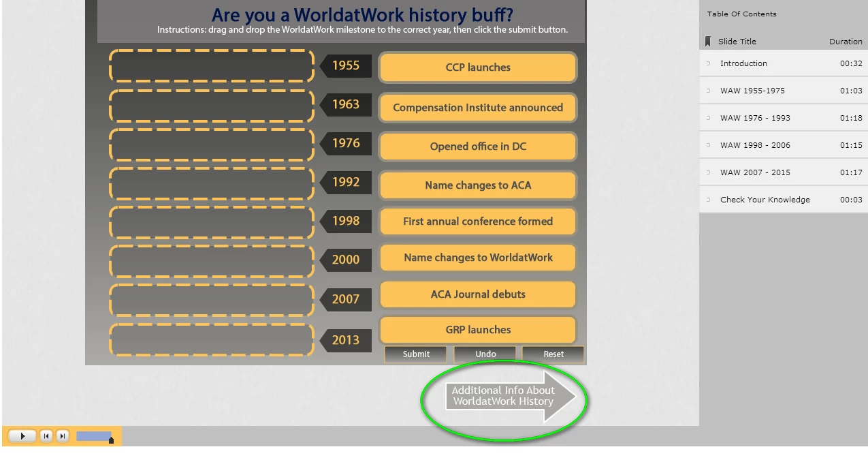The image size is (868, 460).
Task: Click the 01:17 duration value
Action: (851, 172)
